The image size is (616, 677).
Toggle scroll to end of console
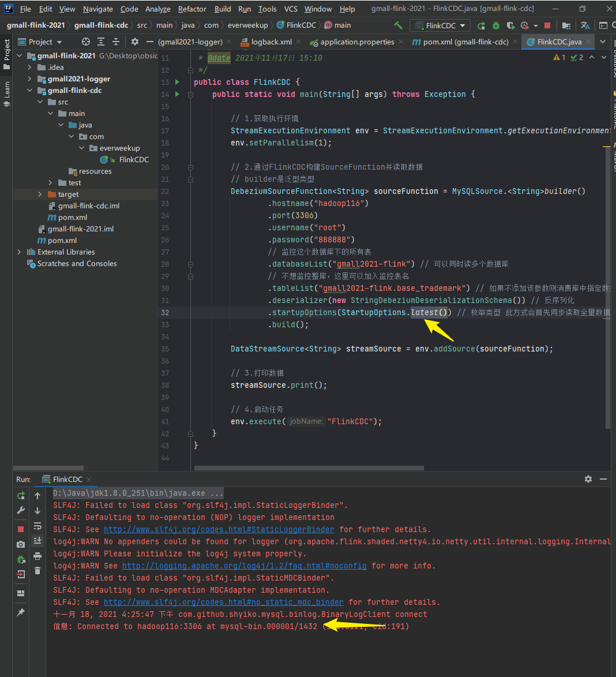click(x=37, y=541)
